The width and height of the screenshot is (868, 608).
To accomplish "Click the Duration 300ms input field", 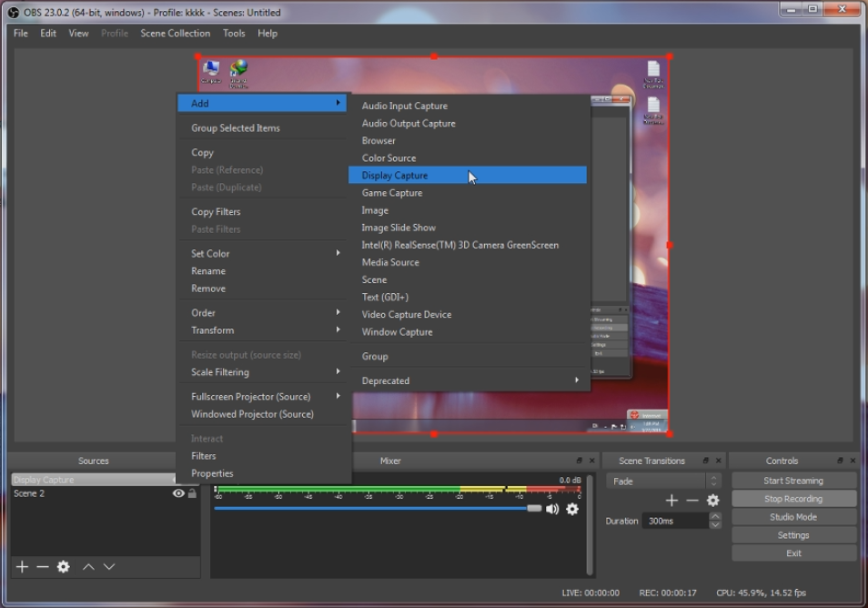I will pos(675,521).
